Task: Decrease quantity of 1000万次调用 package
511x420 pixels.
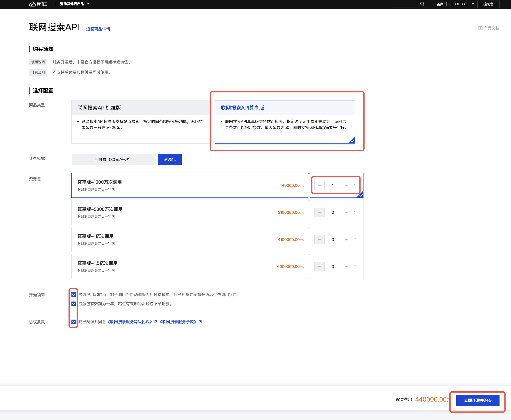Action: click(x=319, y=185)
